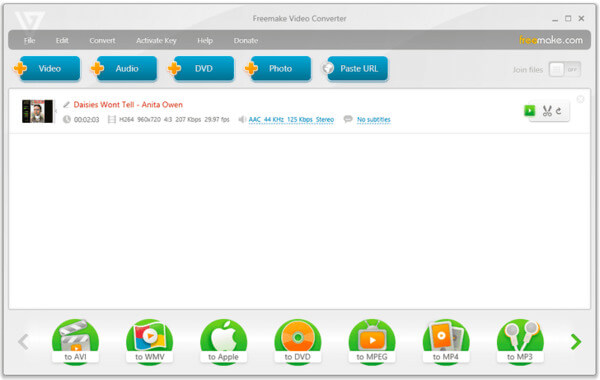Click the pencil rename icon
The image size is (600, 380).
coord(66,104)
